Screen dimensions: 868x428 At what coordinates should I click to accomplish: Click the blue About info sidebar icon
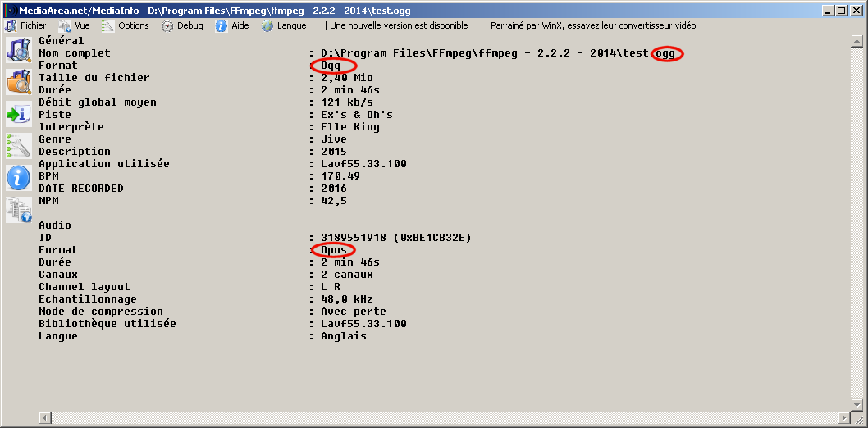click(x=18, y=177)
